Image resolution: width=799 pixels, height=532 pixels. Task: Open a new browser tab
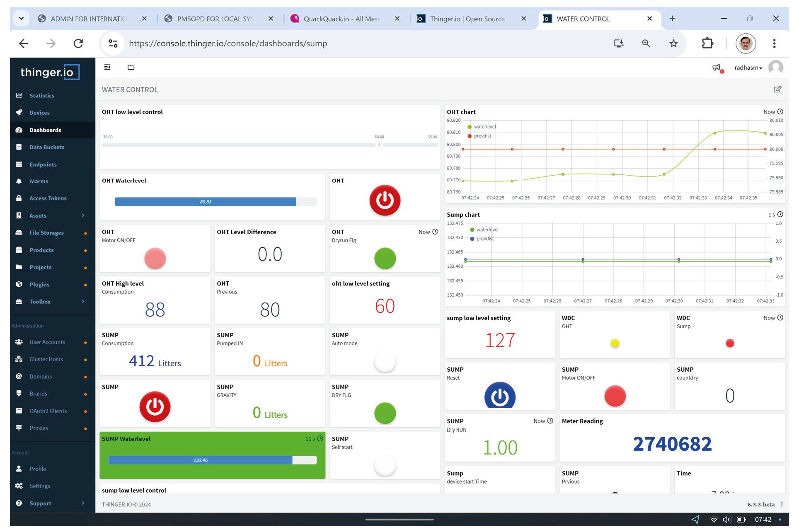[x=672, y=19]
